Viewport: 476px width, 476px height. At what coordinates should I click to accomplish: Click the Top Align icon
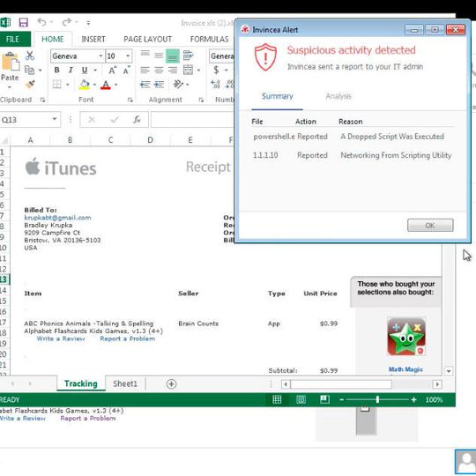[x=145, y=56]
